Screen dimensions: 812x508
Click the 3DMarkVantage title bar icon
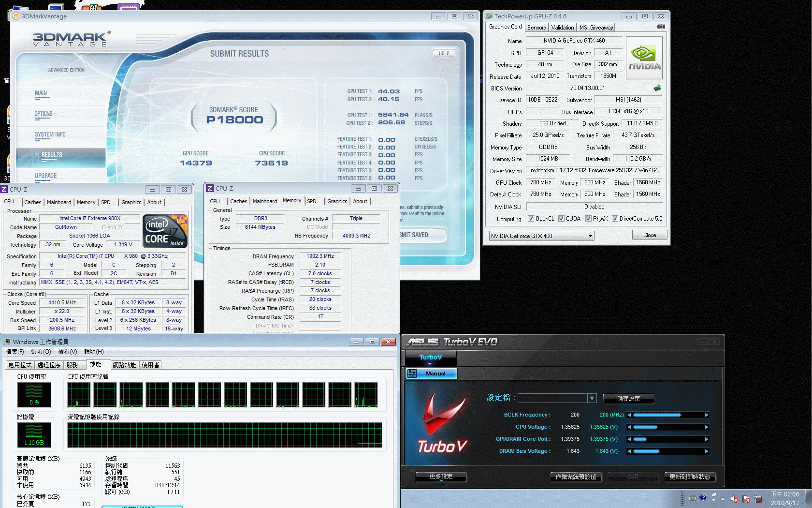(x=15, y=16)
